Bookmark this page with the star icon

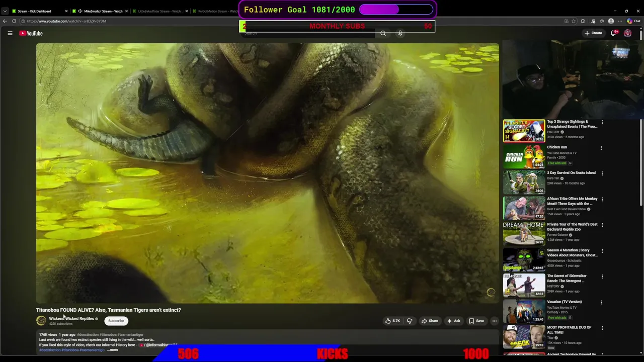click(x=575, y=21)
